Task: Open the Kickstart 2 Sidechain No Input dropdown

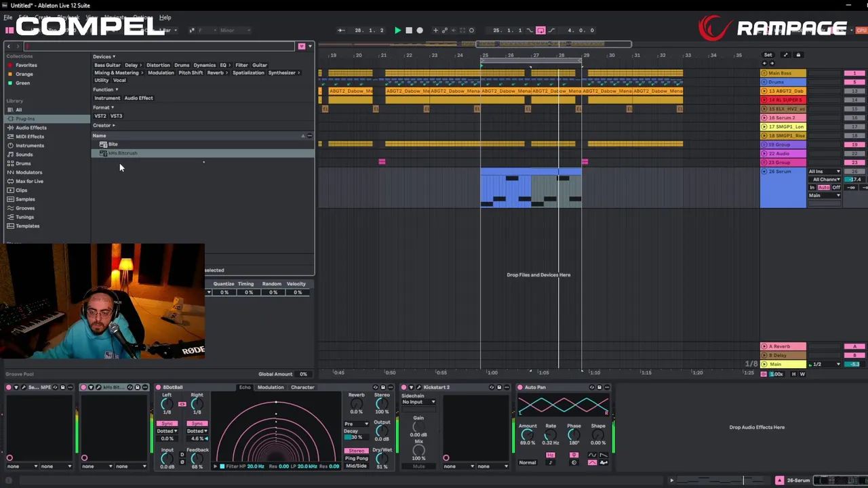Action: [418, 402]
